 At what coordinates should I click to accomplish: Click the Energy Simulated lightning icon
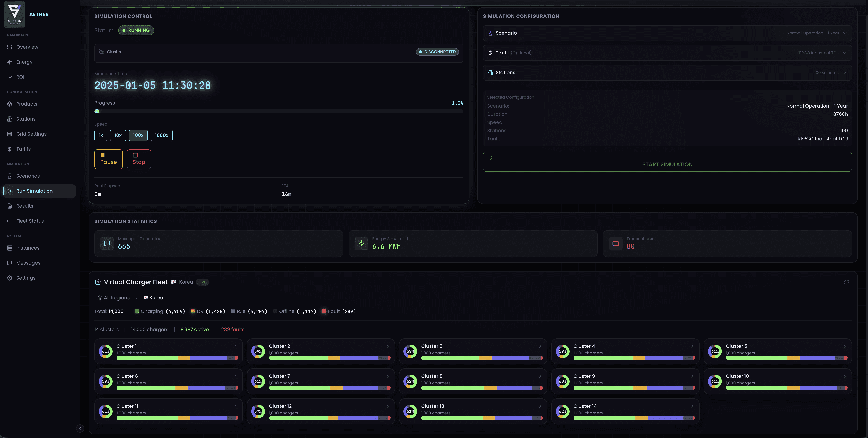tap(361, 243)
